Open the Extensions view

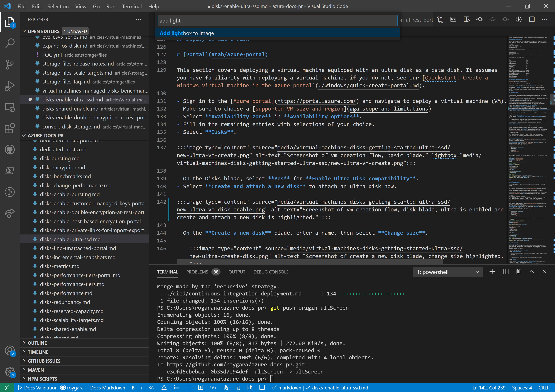point(10,128)
